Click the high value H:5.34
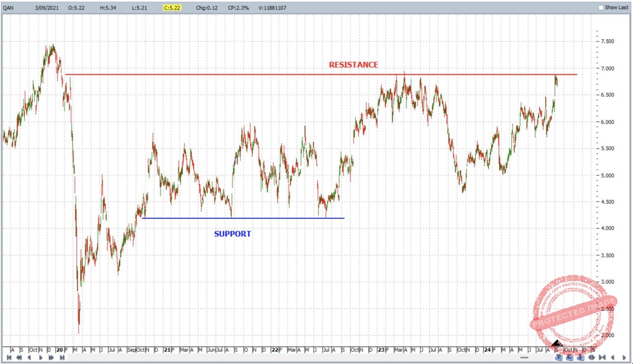 tap(108, 7)
